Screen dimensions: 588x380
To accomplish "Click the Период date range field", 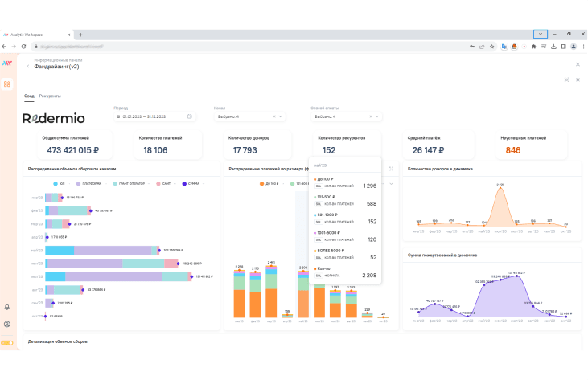I will [154, 116].
